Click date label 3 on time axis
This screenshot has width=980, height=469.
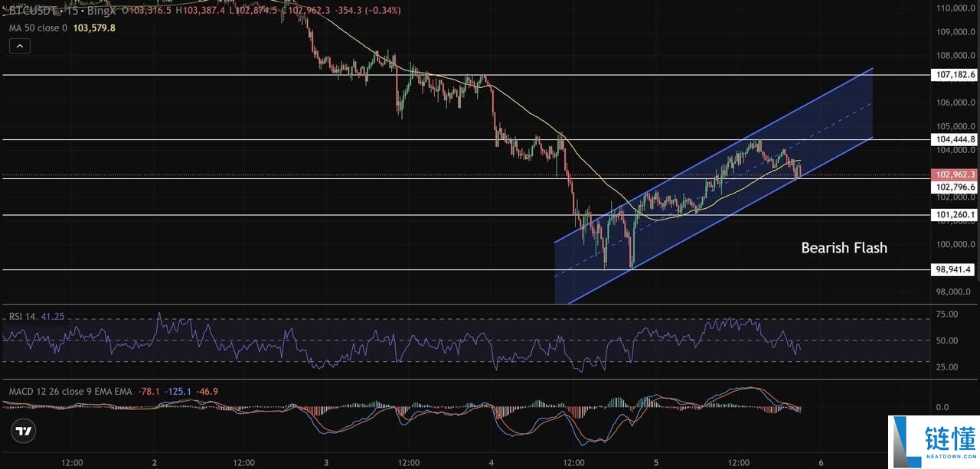point(326,463)
